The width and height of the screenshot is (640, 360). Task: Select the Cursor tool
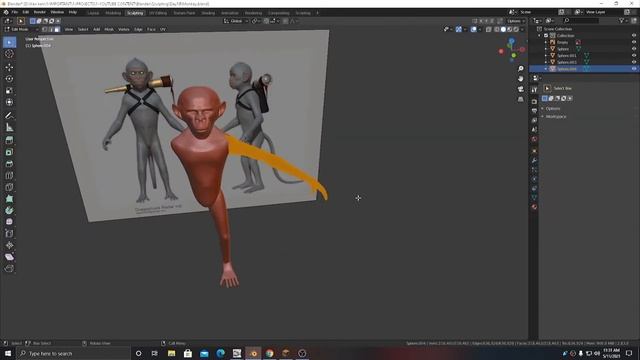(9, 54)
